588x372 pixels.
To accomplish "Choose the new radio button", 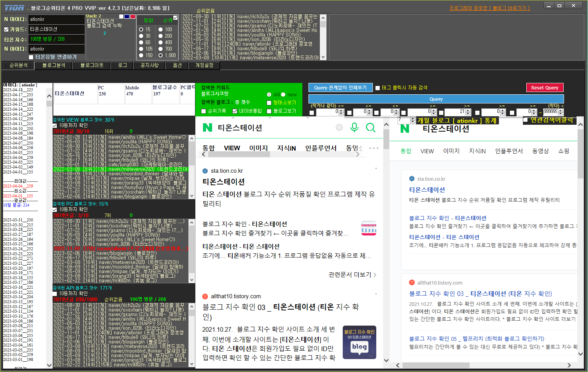I will [x=283, y=94].
